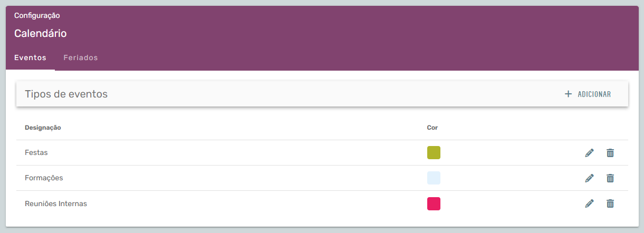Edit the Reuniões Internas event type
The height and width of the screenshot is (233, 644).
point(589,203)
